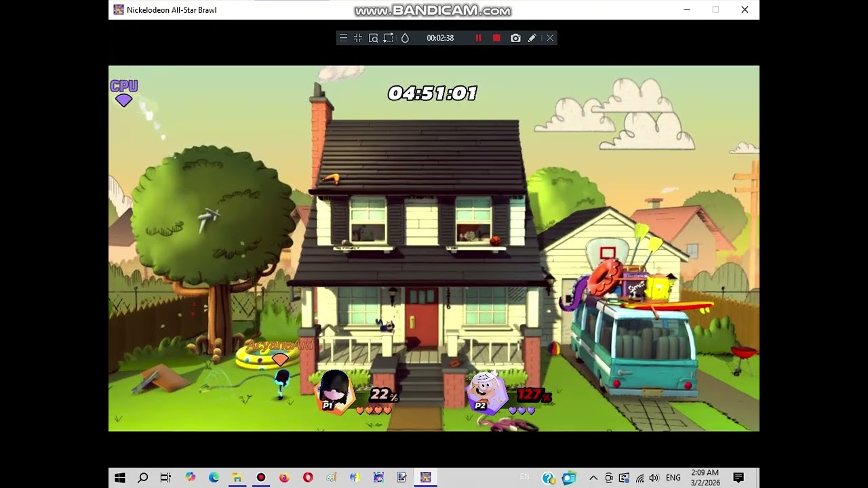Open the Bandicam toolbar hamburger menu
Screen dimensions: 868x488
coord(343,38)
